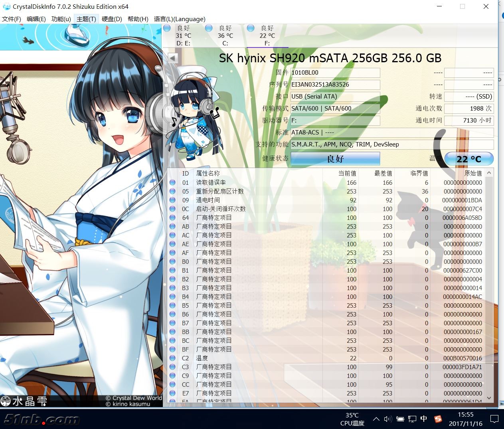Image resolution: width=504 pixels, height=429 pixels.
Task: Click the volume icon in the taskbar
Action: pyautogui.click(x=387, y=419)
